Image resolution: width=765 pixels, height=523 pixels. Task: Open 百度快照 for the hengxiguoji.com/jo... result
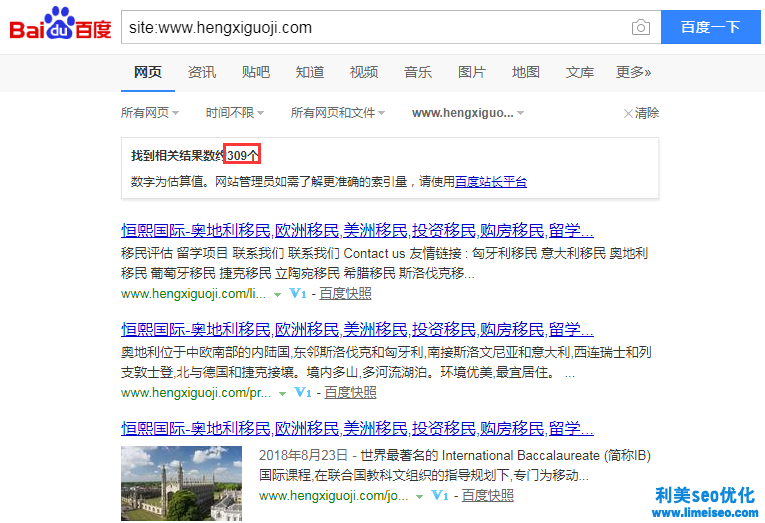(488, 495)
